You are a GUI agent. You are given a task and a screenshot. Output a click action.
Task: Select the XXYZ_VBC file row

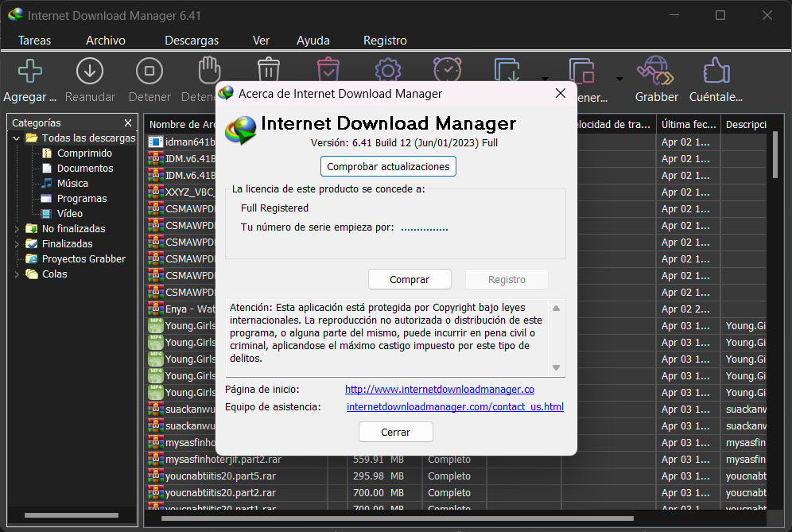(182, 192)
